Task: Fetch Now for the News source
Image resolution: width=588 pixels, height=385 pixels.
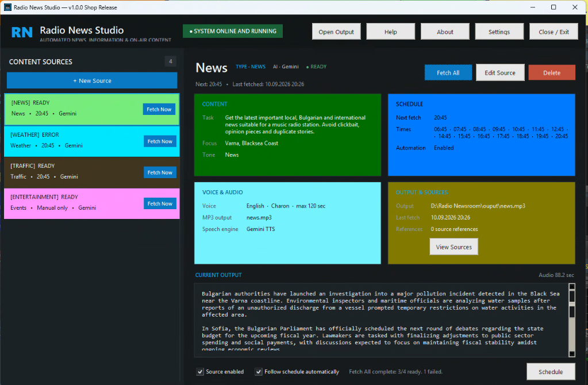Action: pyautogui.click(x=159, y=109)
